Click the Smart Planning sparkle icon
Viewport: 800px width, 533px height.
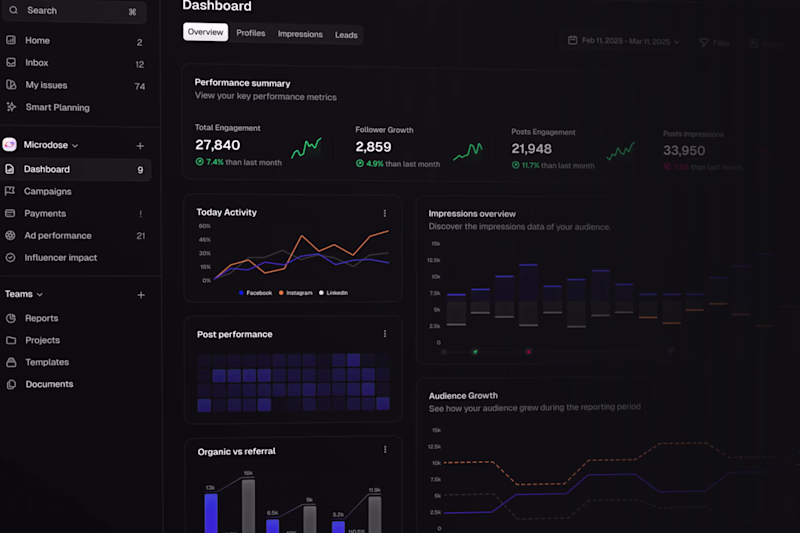click(11, 107)
